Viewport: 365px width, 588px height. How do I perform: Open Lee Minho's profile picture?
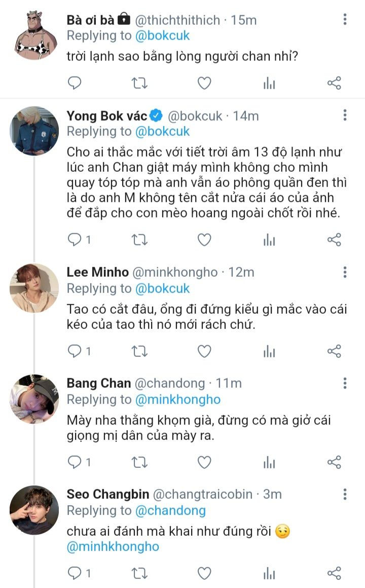pos(34,287)
